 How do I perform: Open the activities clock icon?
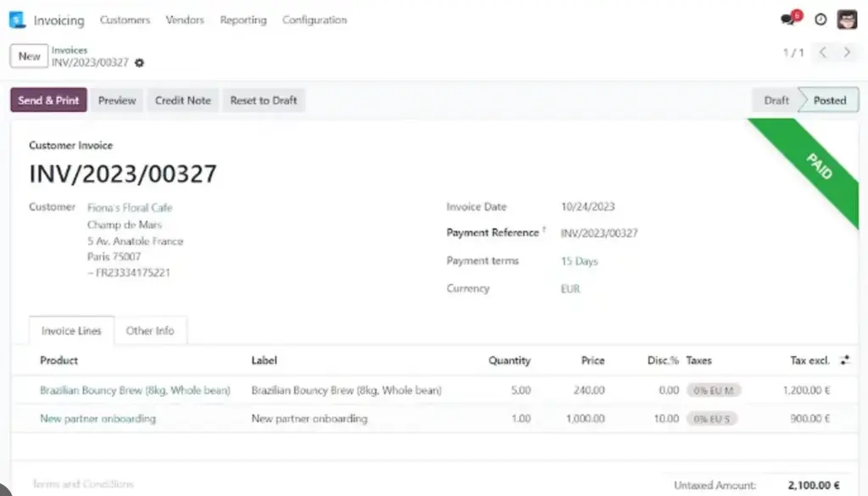[819, 19]
